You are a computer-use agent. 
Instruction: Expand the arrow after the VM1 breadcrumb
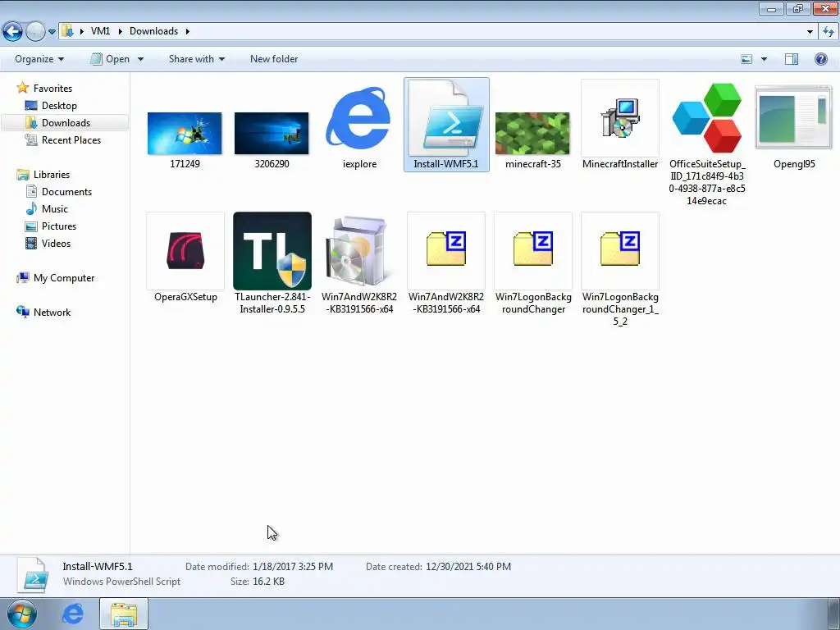tap(119, 31)
